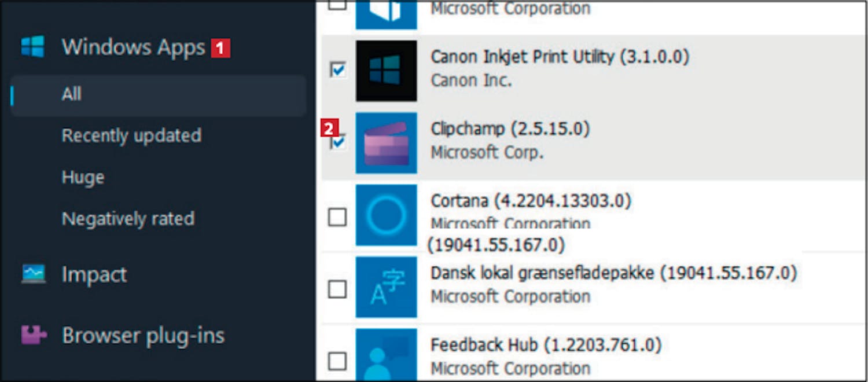Click the Dansk lokal grænsefladepakke language icon
This screenshot has height=382, width=868.
pos(386,287)
